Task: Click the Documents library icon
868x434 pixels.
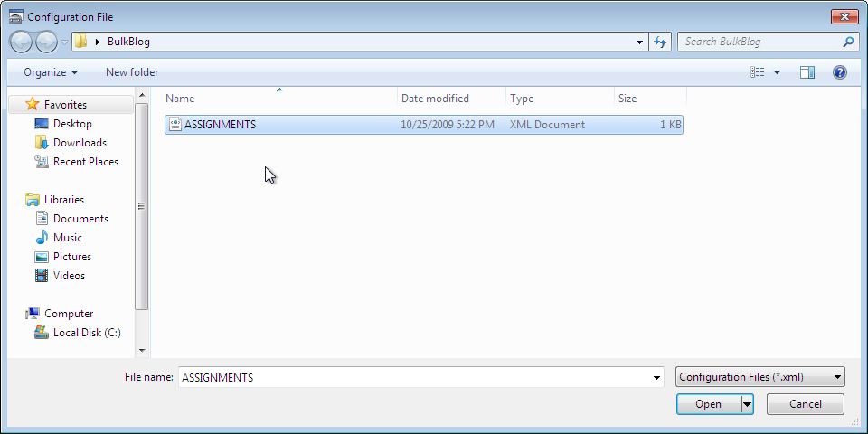Action: [x=42, y=218]
